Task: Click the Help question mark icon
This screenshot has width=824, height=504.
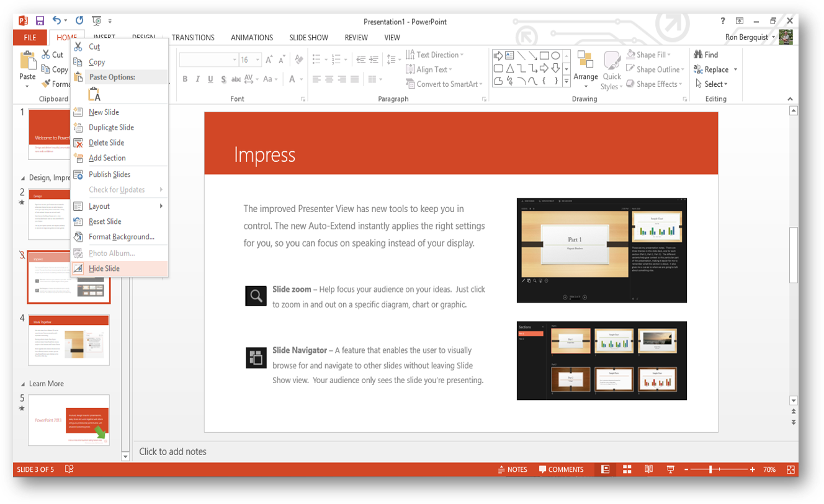Action: [723, 21]
